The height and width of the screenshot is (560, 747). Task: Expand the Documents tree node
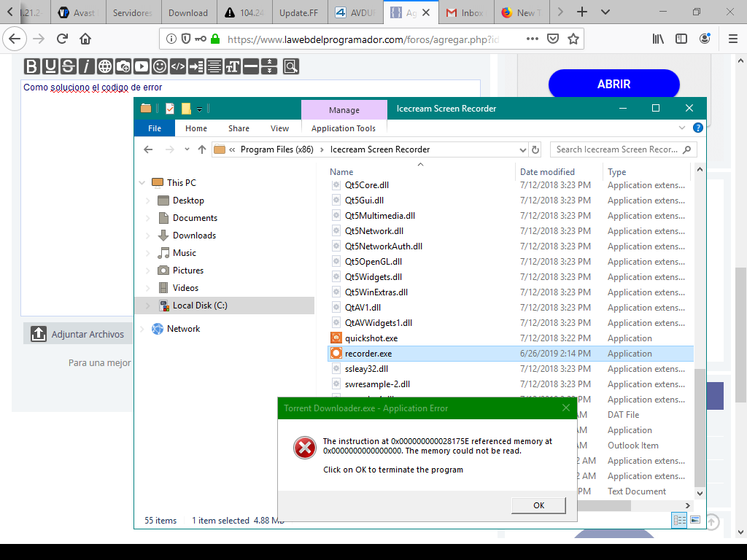[147, 218]
